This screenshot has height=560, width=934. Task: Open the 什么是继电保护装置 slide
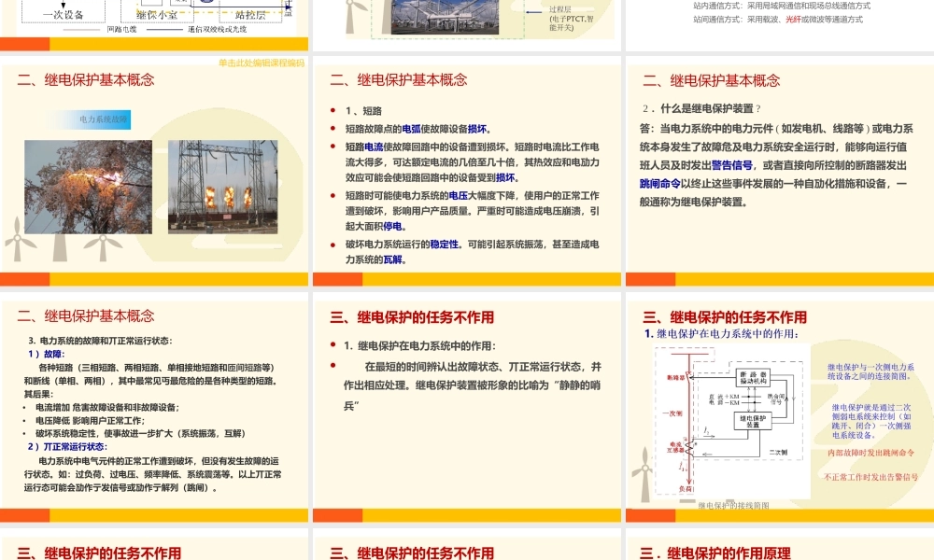coord(778,173)
